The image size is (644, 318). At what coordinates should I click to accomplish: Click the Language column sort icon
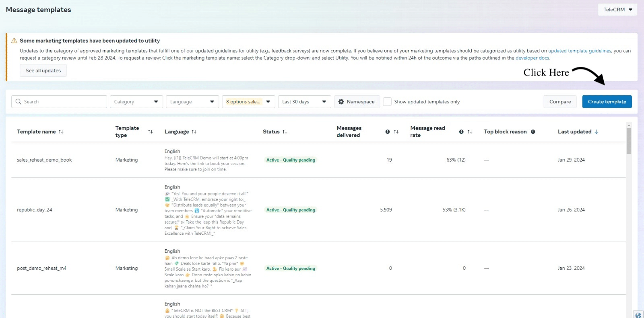click(x=194, y=132)
